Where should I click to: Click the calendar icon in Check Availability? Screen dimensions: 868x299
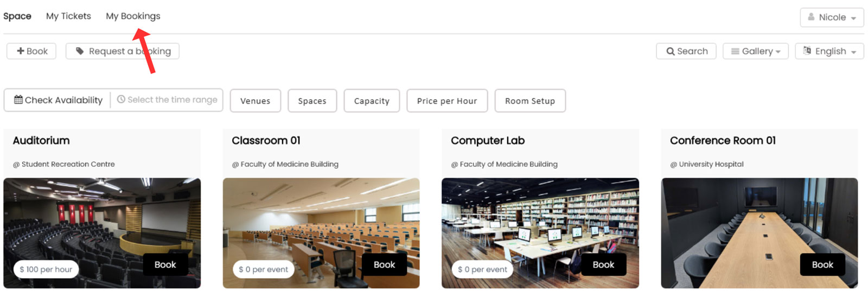18,100
